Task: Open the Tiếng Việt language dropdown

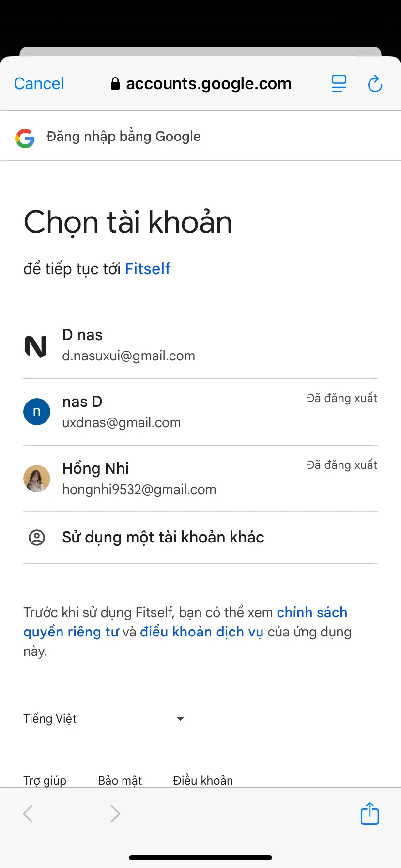Action: 104,719
